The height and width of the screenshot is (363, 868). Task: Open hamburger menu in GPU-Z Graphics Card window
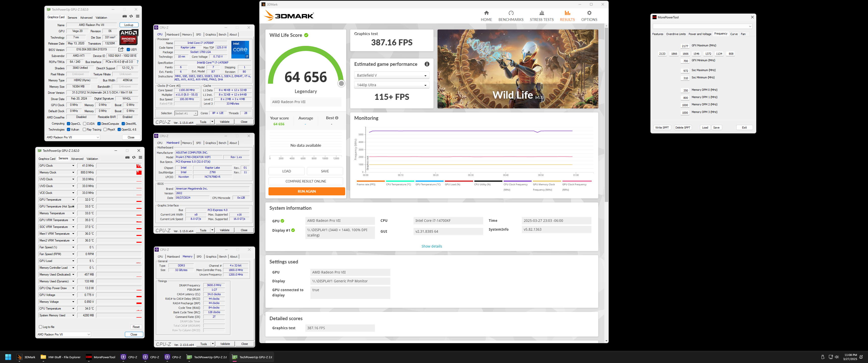click(x=138, y=16)
